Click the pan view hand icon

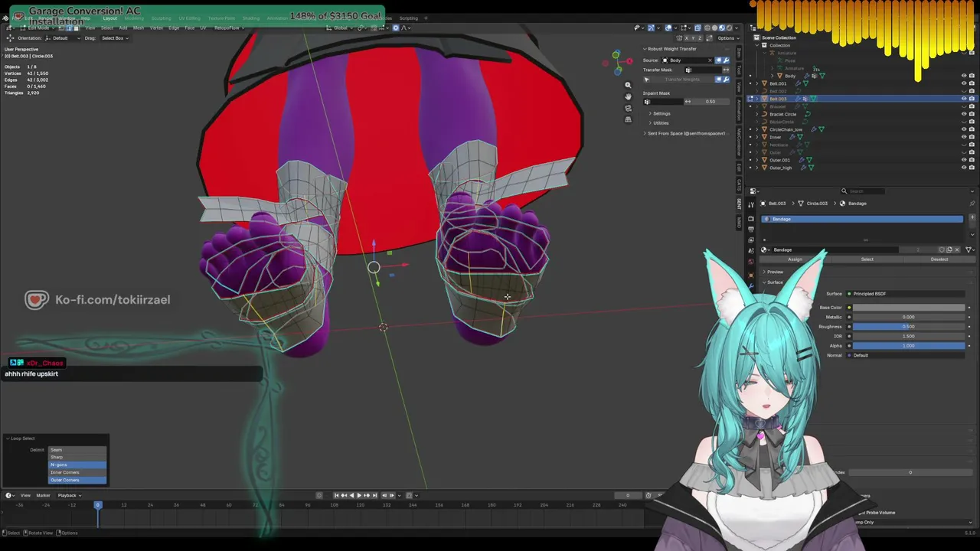(628, 96)
